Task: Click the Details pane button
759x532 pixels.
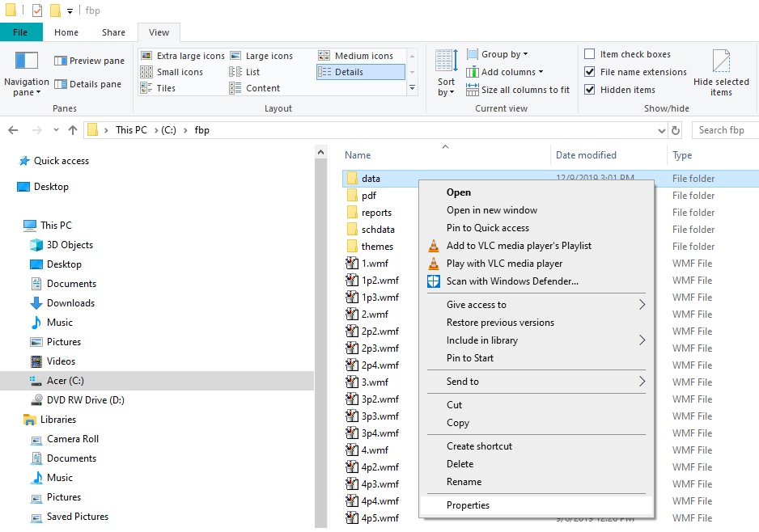Action: pos(88,84)
